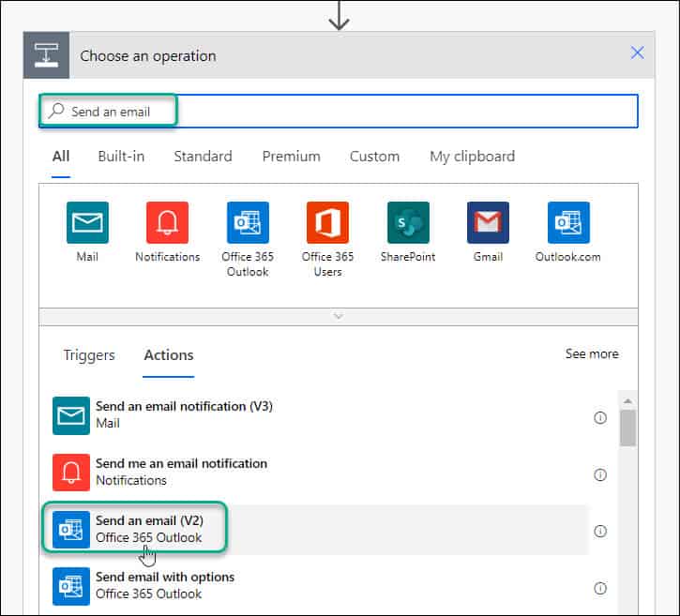Show info for Send an email (V2)
The image size is (680, 616).
click(600, 531)
